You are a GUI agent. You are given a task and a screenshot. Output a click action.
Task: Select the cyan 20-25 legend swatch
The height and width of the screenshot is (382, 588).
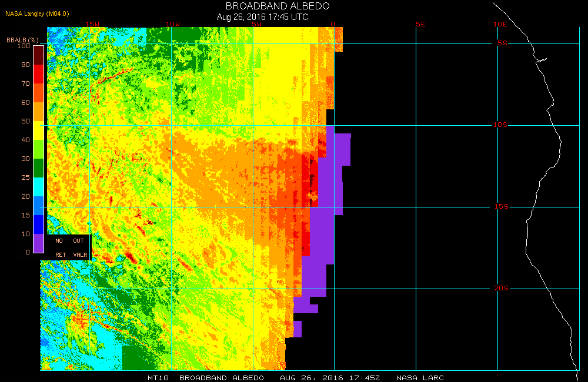pos(39,187)
